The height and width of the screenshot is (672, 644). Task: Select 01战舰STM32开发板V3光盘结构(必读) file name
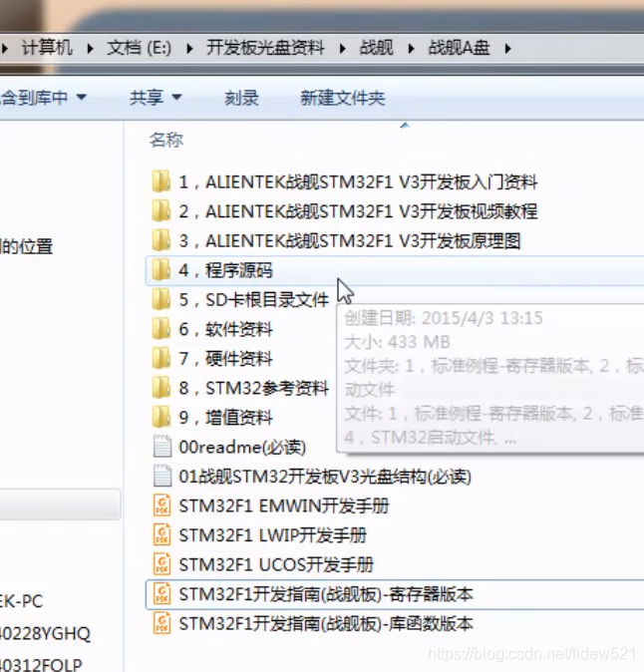(325, 477)
